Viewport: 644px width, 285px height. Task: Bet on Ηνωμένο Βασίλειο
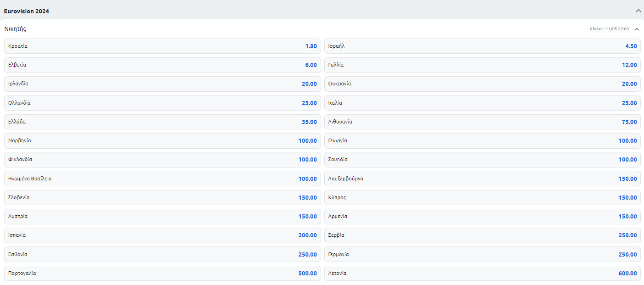tap(162, 179)
